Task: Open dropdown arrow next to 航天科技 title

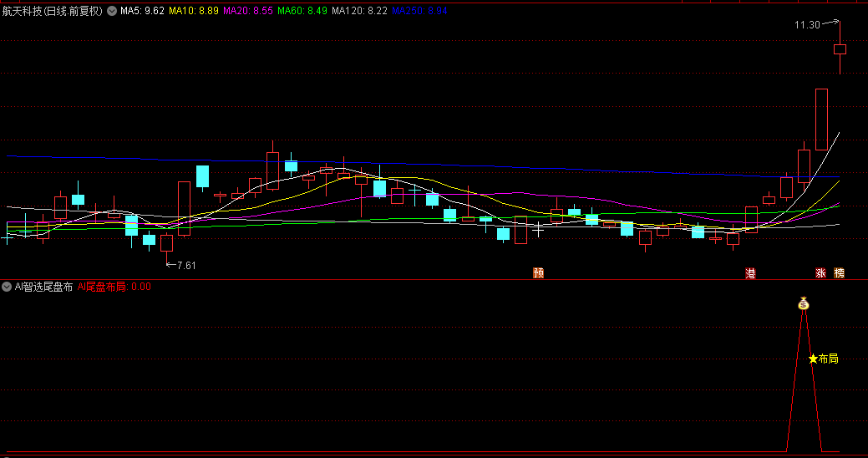Action: 112,11
